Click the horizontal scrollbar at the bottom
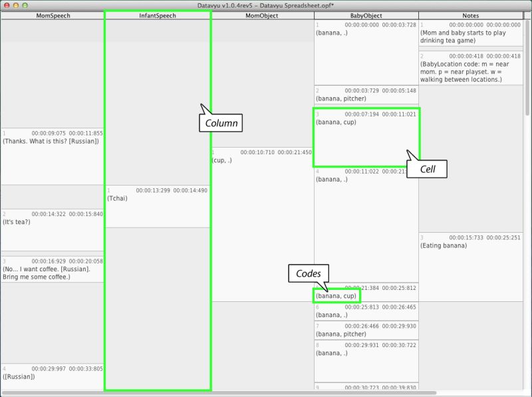Viewport: 532px width, 397px height. [266, 392]
